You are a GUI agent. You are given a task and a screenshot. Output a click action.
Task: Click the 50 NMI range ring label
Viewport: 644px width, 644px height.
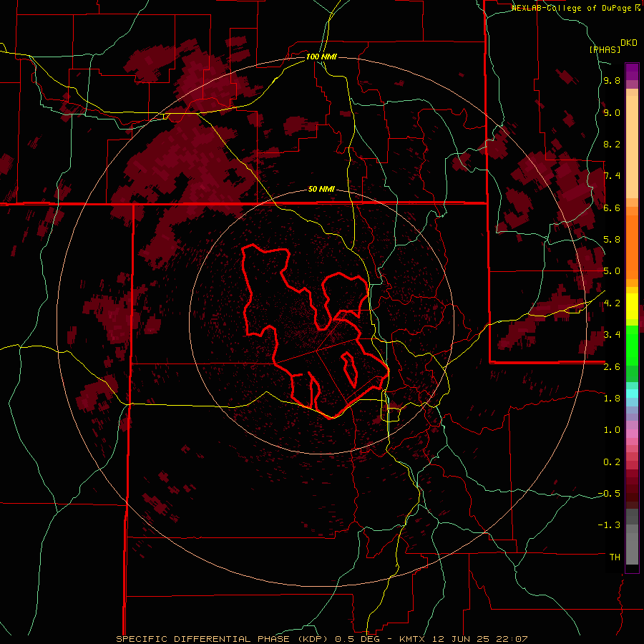tap(321, 190)
